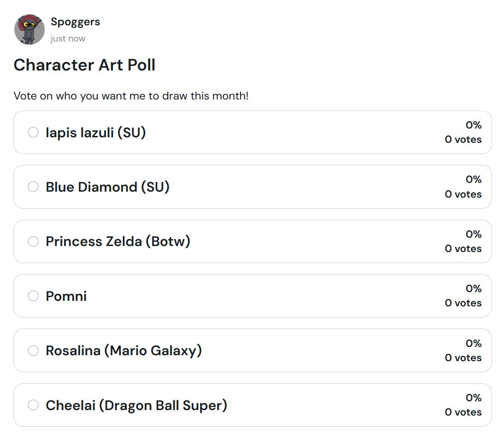Select the Rosalina (Mario Galaxy) radio button

(33, 351)
